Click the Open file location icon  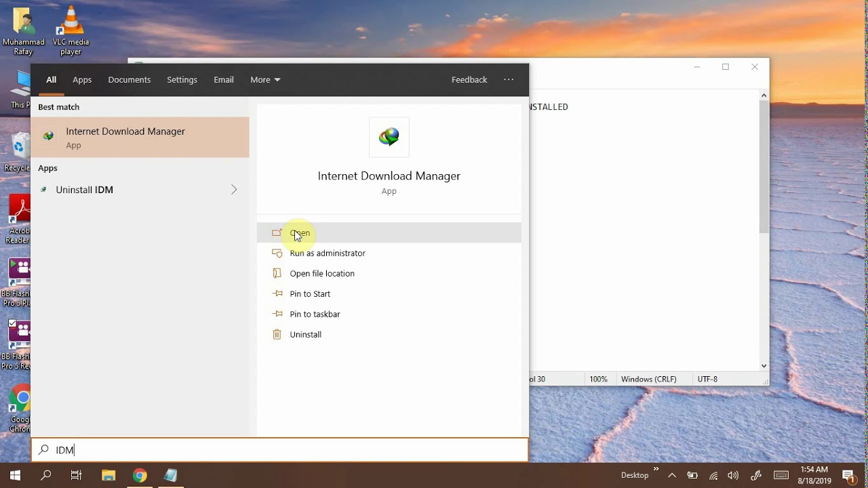tap(277, 273)
